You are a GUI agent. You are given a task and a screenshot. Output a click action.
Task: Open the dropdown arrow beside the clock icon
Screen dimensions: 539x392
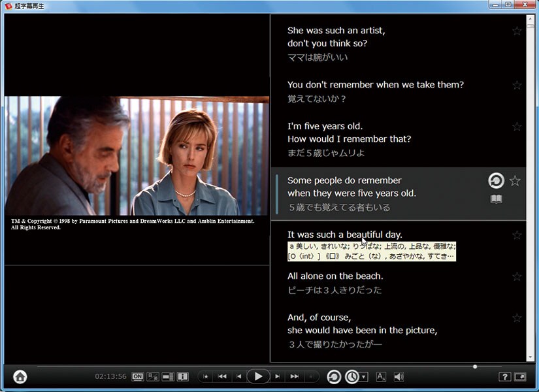364,377
